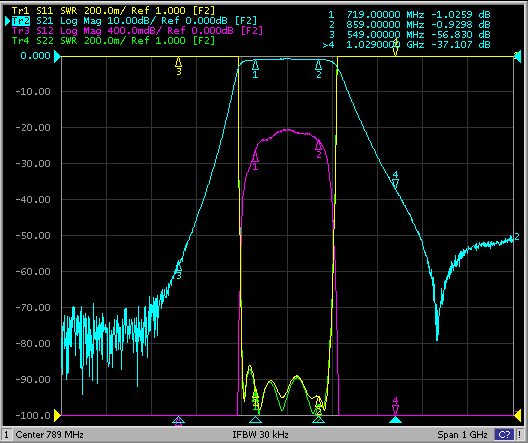Click the Span 1 GHz field
528x443 pixels.
click(x=462, y=435)
